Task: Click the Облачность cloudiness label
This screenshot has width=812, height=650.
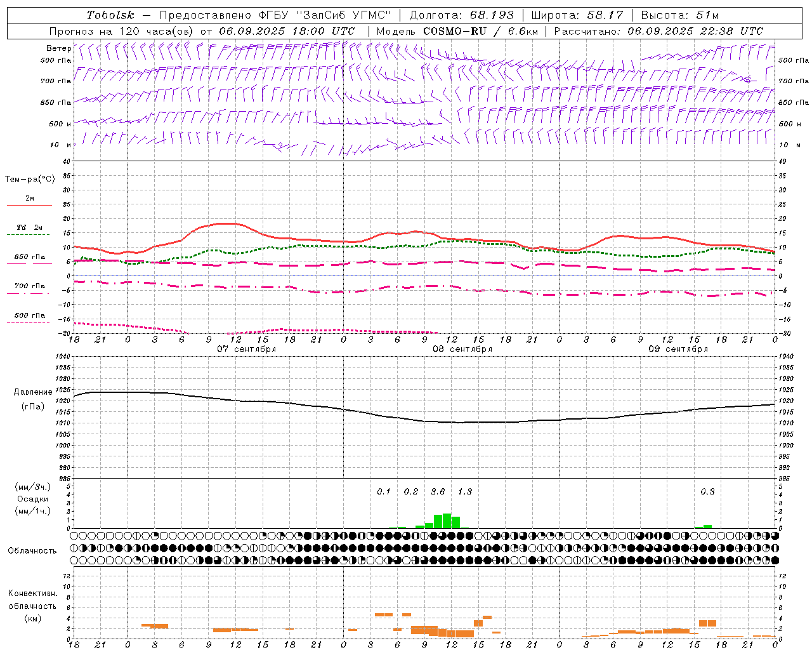Action: point(32,551)
